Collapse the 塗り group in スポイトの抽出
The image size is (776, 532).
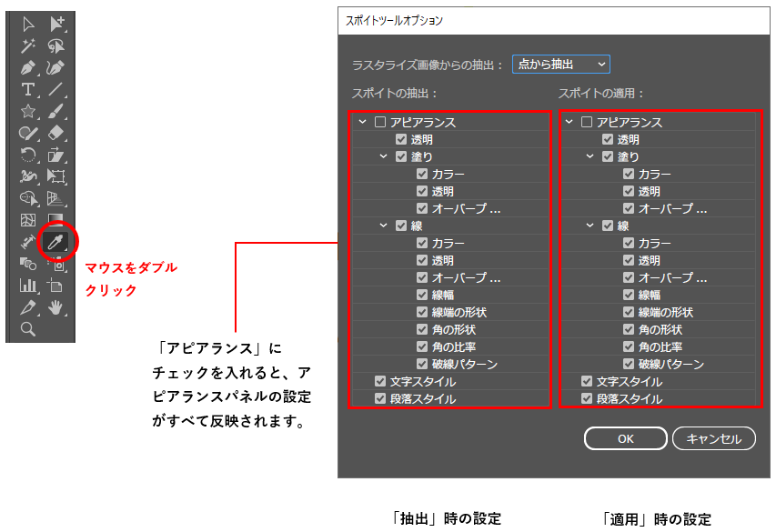click(x=384, y=156)
